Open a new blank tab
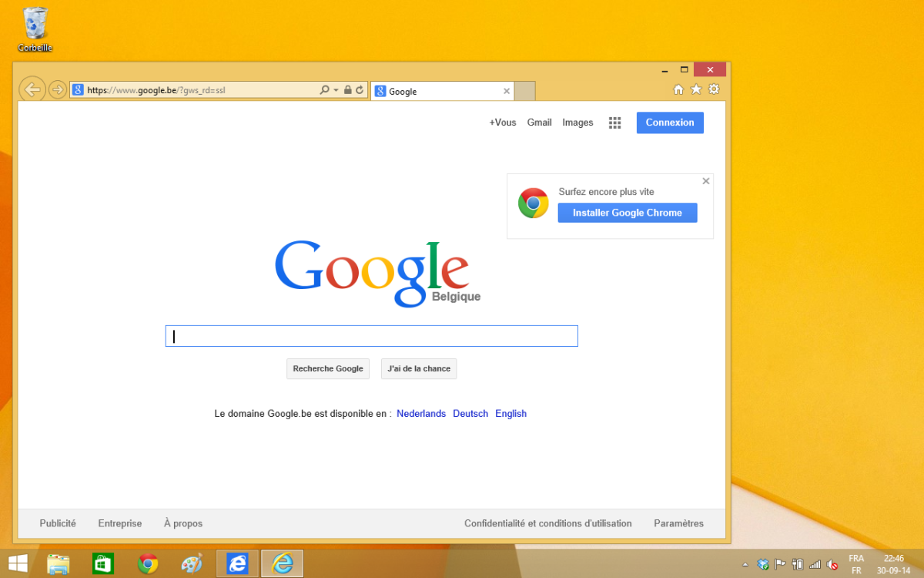The height and width of the screenshot is (578, 924). [x=524, y=91]
